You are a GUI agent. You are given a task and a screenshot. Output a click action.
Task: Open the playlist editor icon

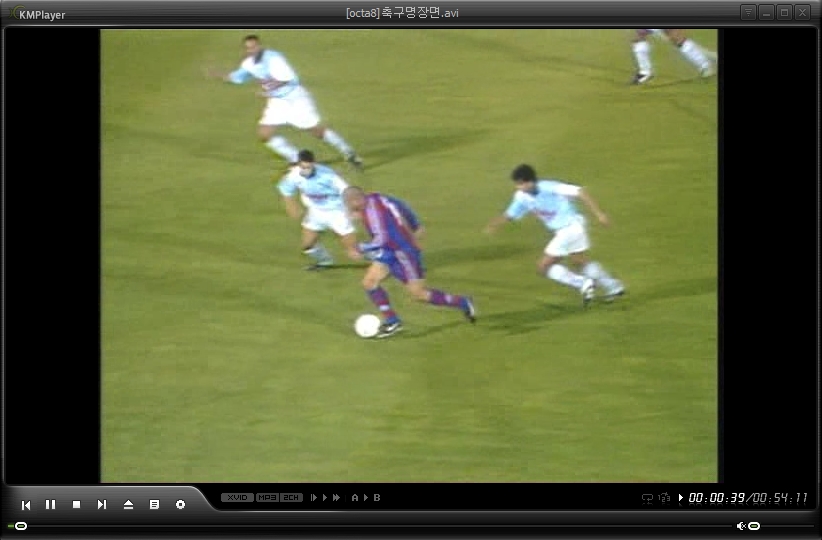pyautogui.click(x=154, y=505)
